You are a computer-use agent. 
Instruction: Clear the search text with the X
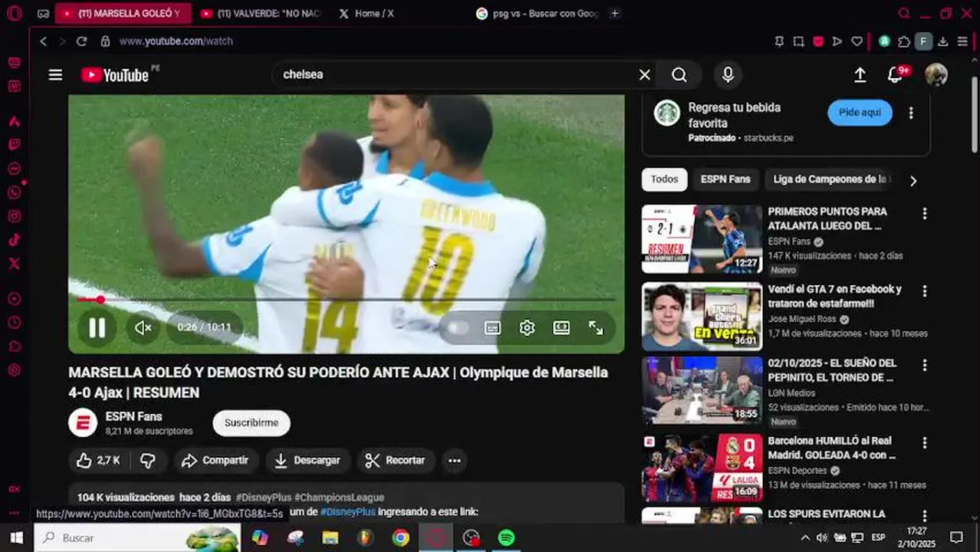coord(645,74)
